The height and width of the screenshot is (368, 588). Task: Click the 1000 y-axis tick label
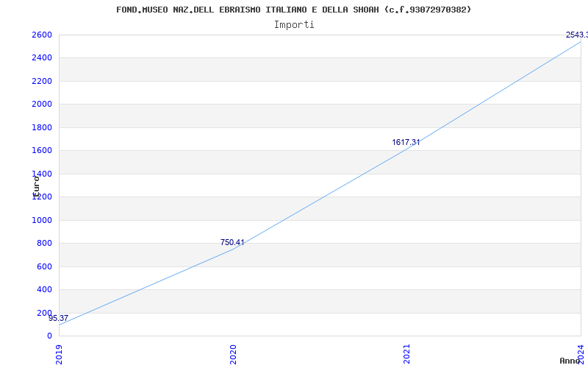(x=42, y=220)
